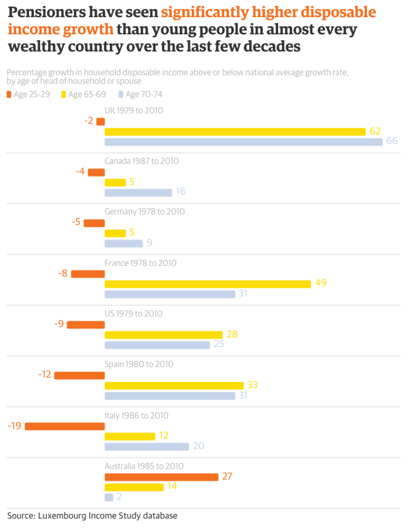Click Spain's orange bar valued -12

(80, 375)
